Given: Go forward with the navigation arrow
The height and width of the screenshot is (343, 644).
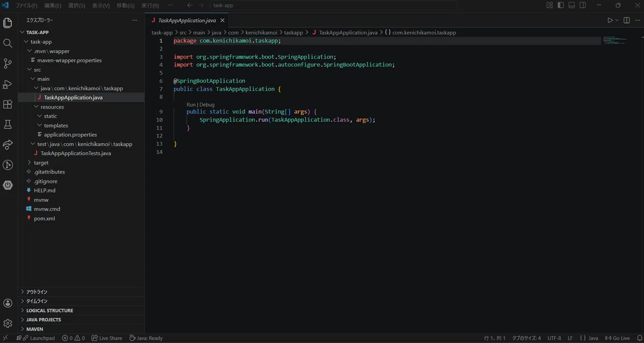Looking at the screenshot, I should click(x=201, y=5).
